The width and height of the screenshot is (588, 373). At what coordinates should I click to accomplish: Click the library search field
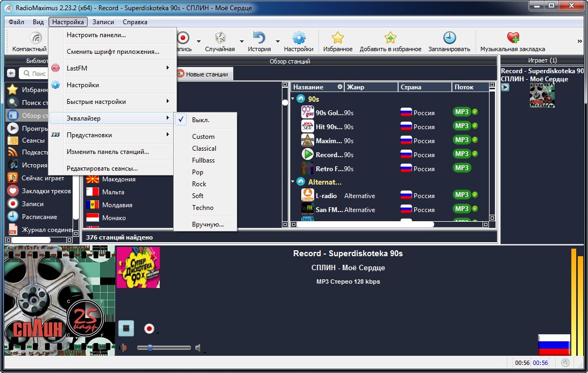click(x=33, y=74)
